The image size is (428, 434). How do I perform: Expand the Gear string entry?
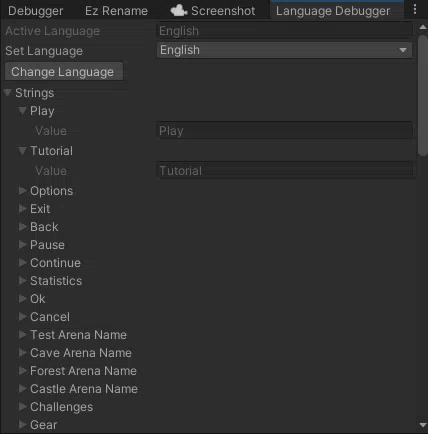point(22,425)
